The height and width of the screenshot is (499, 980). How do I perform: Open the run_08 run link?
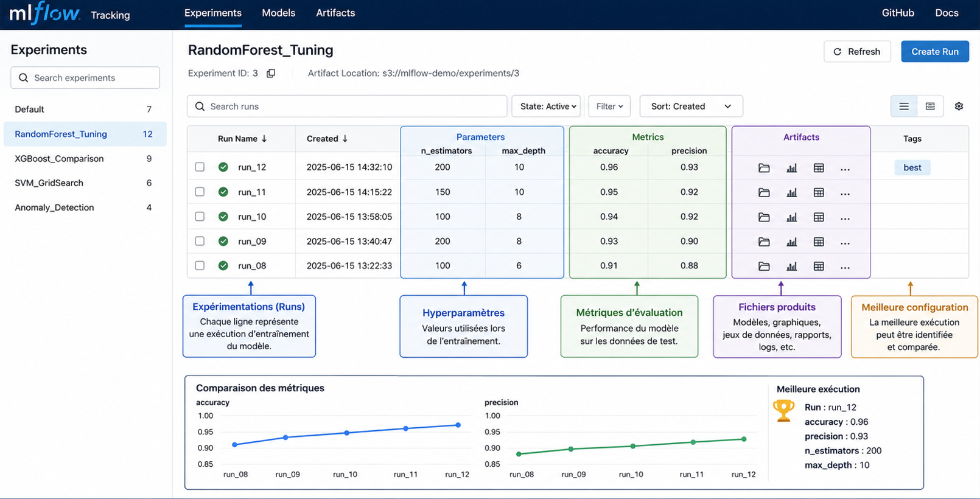click(252, 265)
